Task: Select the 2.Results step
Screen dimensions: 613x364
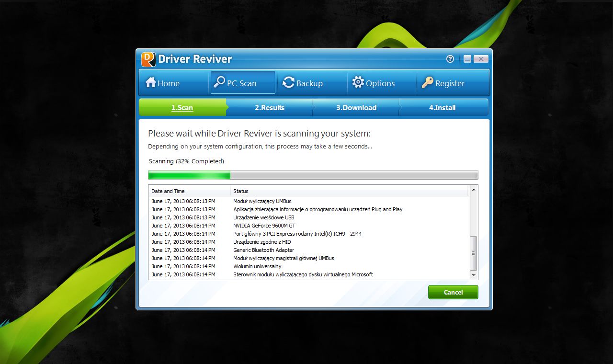Action: tap(270, 108)
